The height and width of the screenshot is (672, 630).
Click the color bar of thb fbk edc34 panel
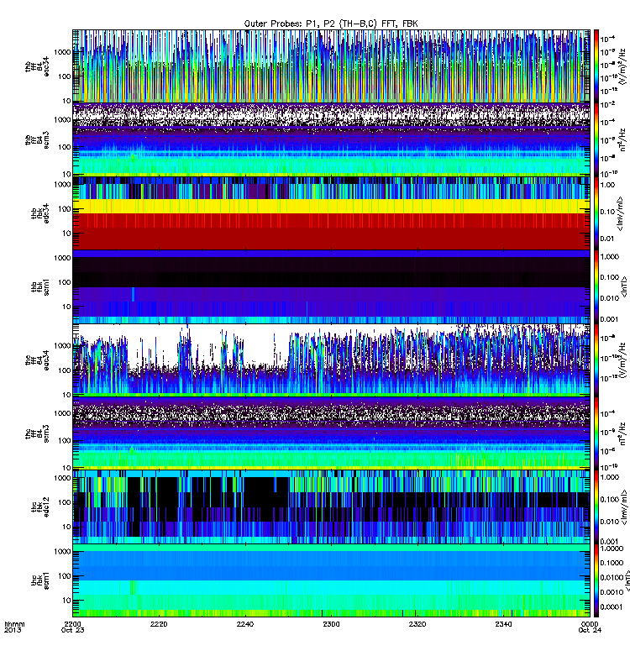(x=596, y=213)
